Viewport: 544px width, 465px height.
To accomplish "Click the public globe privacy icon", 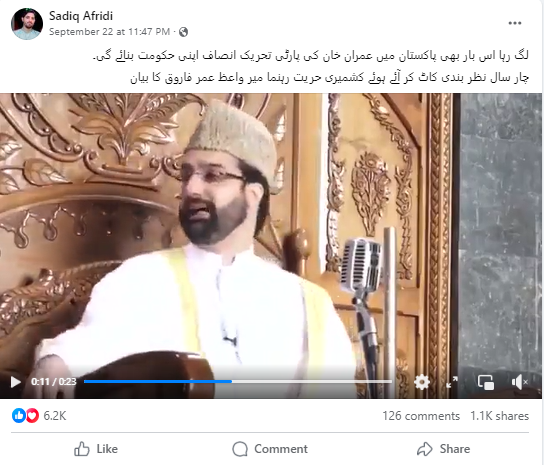I will click(184, 32).
